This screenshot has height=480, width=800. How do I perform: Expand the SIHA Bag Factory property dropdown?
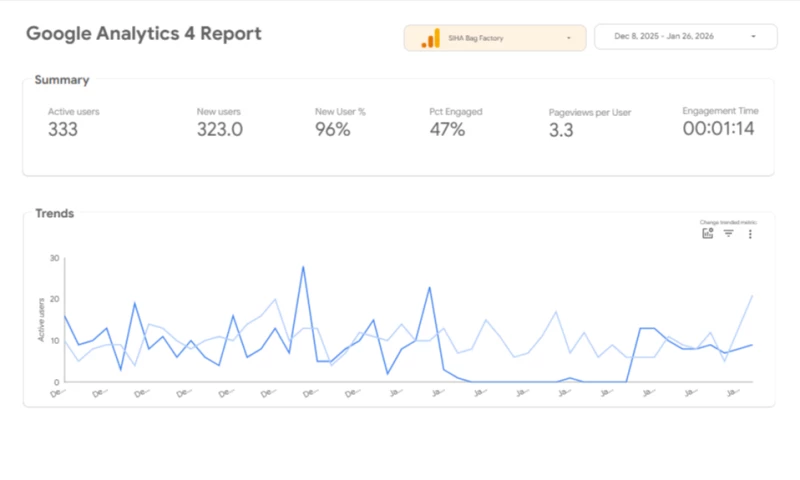click(x=568, y=38)
